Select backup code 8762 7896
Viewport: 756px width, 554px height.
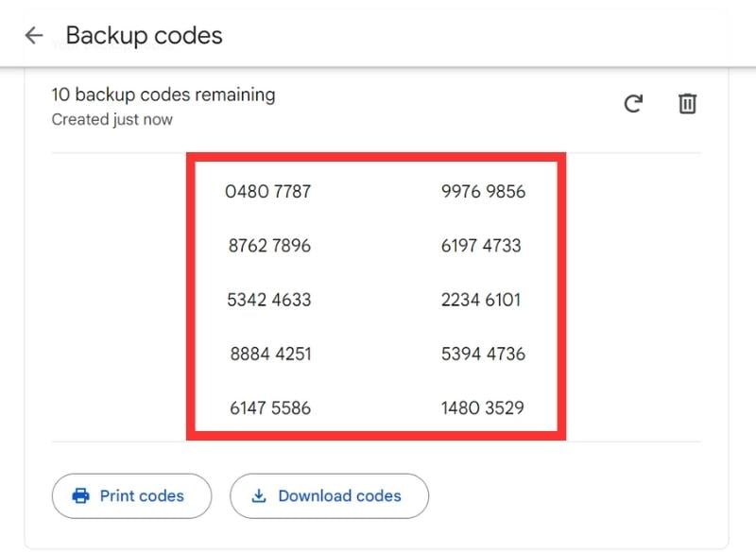tap(269, 246)
